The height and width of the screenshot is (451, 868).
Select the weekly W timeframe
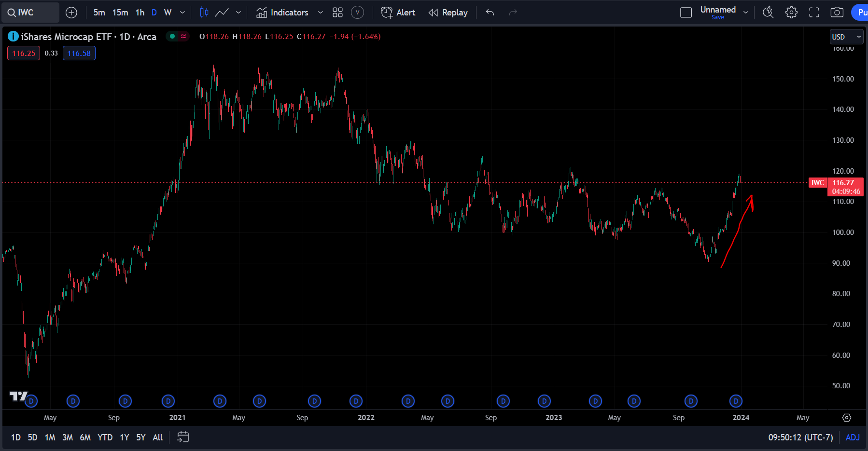[168, 13]
